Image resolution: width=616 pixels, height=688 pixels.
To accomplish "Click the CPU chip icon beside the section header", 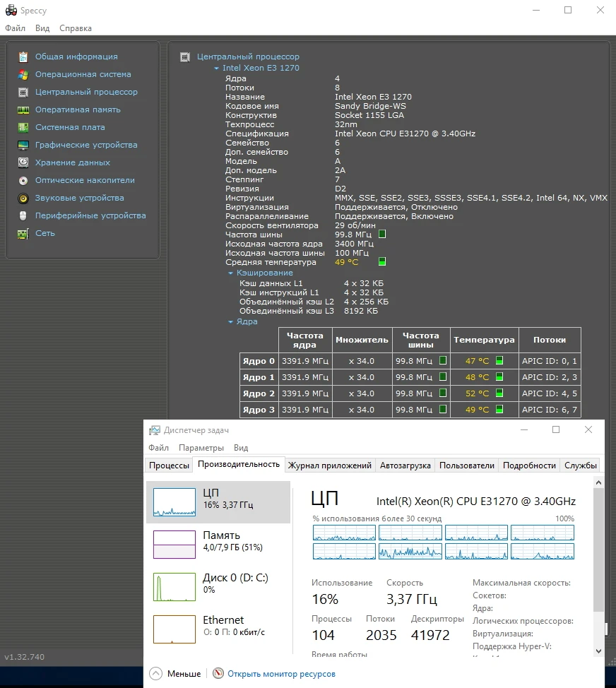I will click(185, 57).
